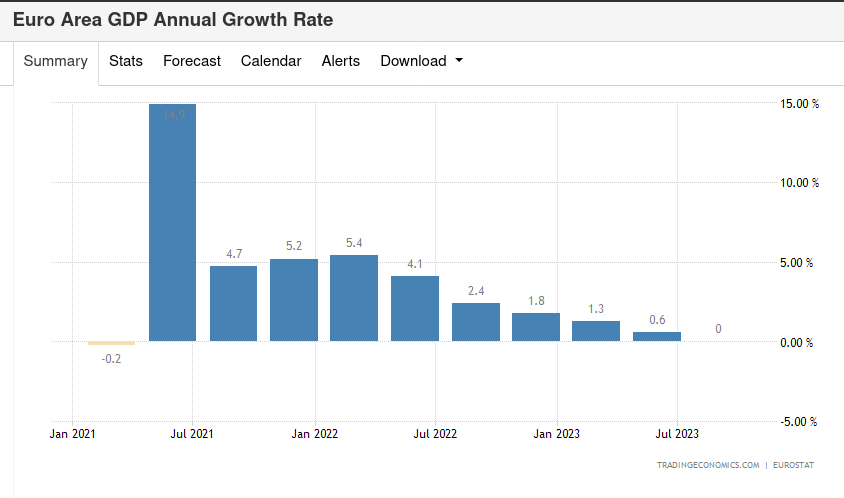
Task: Click the 1.8 value bar
Action: click(536, 327)
